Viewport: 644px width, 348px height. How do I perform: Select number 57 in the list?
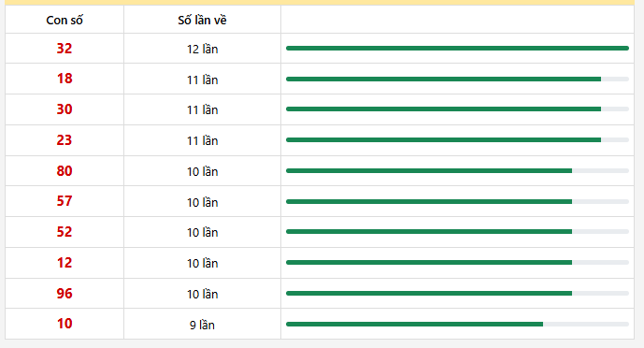(x=64, y=201)
